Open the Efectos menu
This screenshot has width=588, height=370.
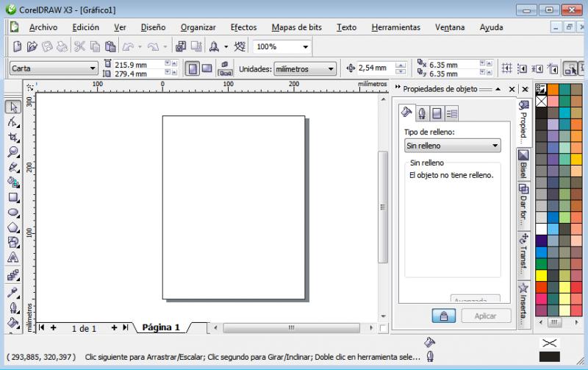[243, 27]
